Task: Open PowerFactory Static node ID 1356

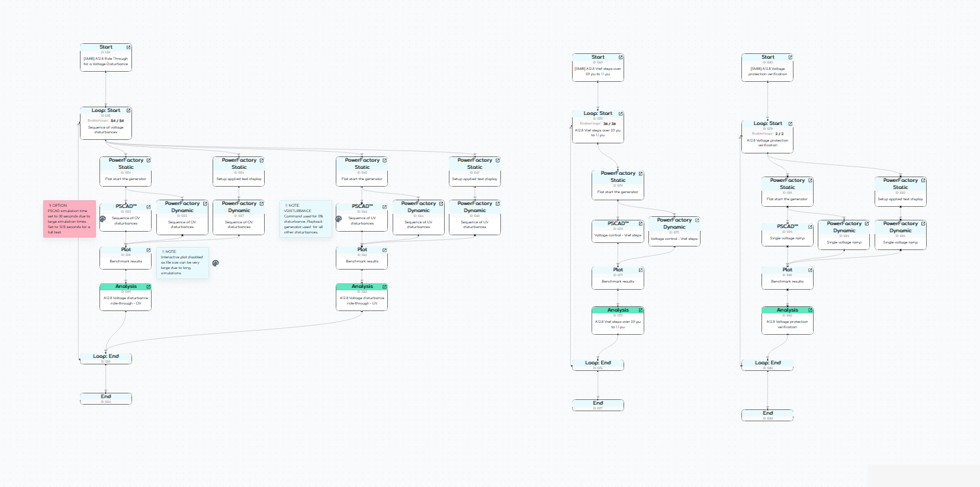Action: click(x=262, y=161)
